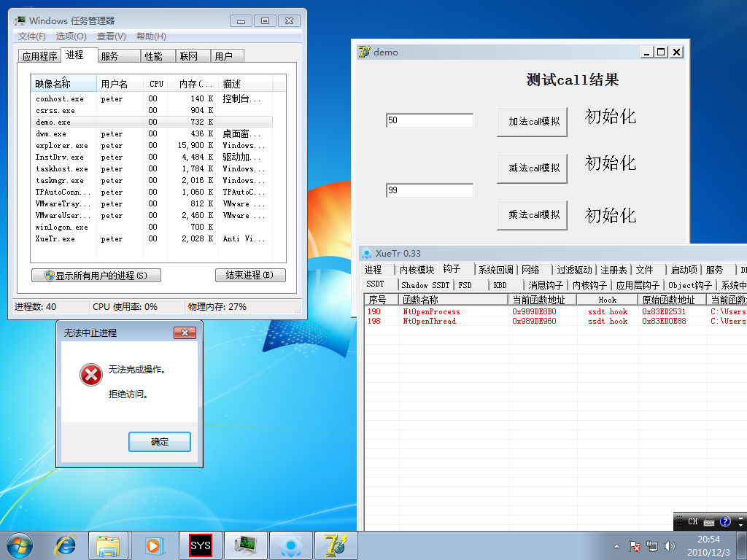The image size is (747, 560).
Task: Open Task Manager 文件(F) menu
Action: [x=31, y=36]
